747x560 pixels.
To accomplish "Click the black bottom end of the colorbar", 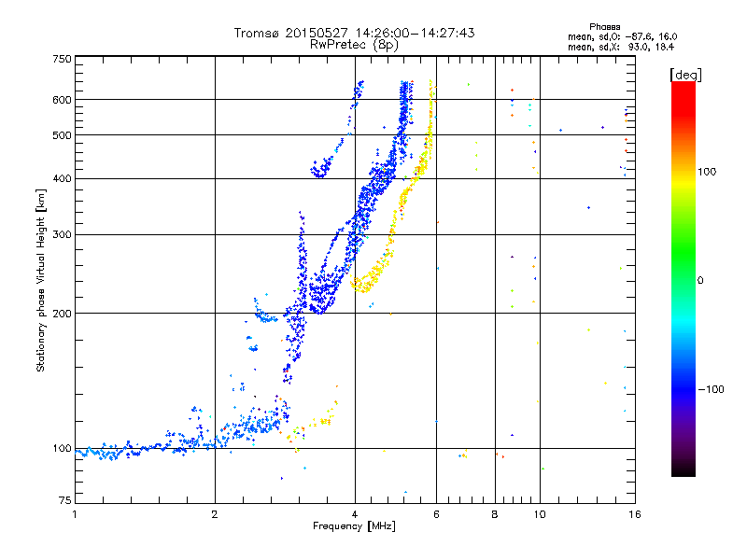I will (684, 471).
